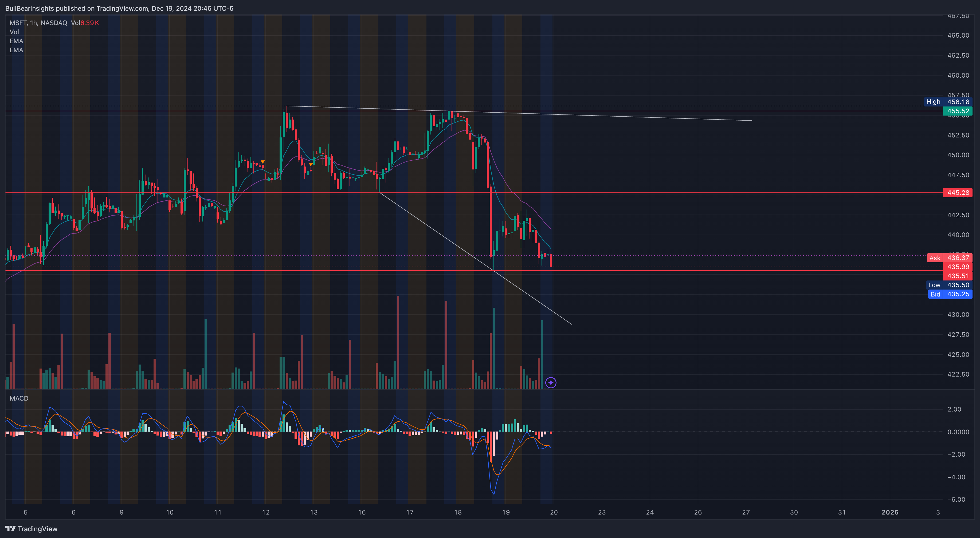Click the Ask 436.37 price label
Image resolution: width=980 pixels, height=538 pixels.
pyautogui.click(x=950, y=258)
